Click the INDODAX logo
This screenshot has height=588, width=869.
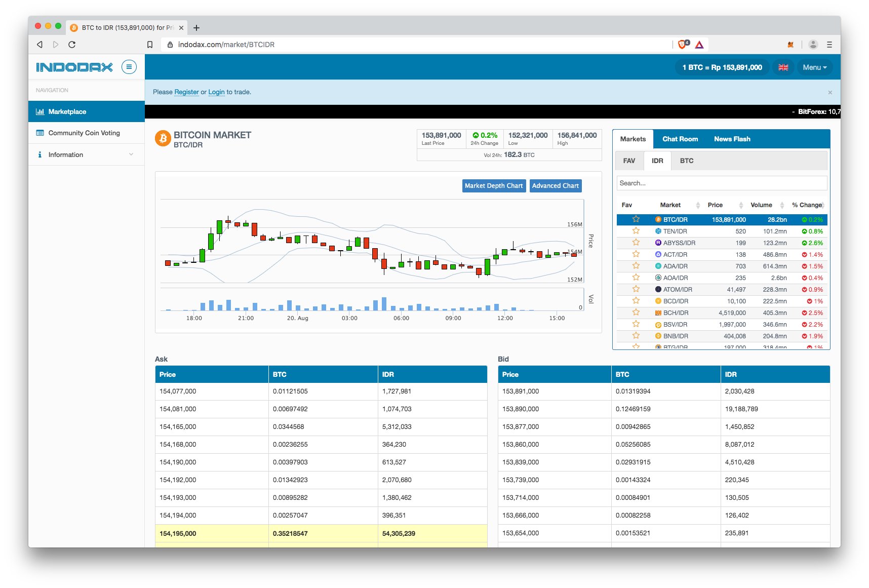pos(74,67)
